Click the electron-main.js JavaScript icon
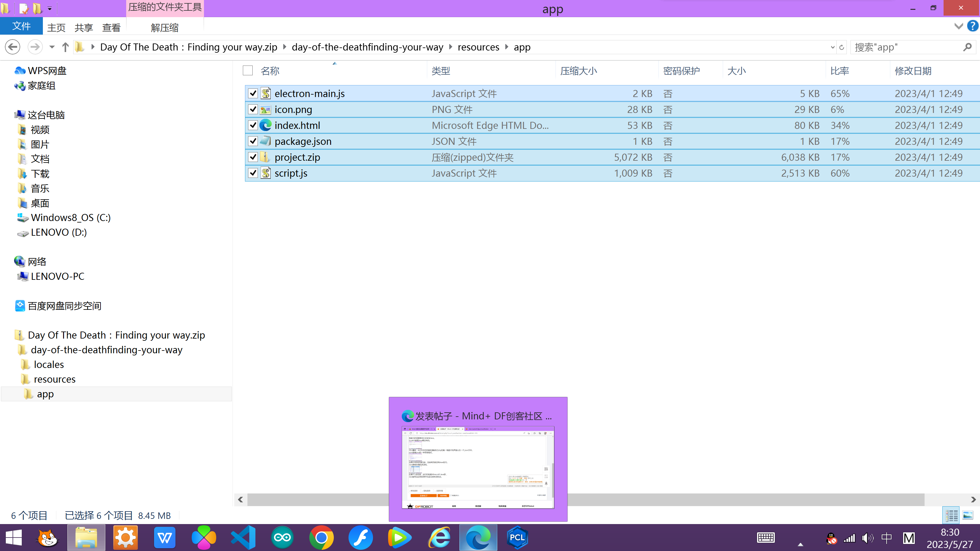 [266, 93]
